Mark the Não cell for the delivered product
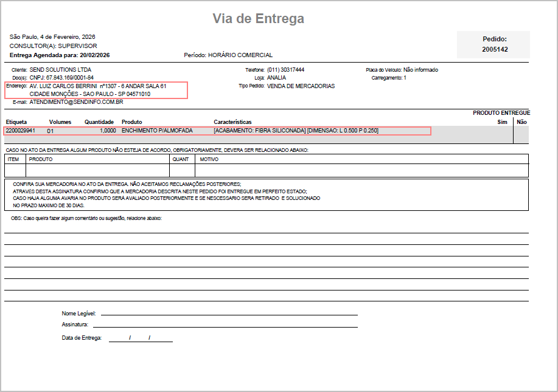558x392 pixels. [x=521, y=134]
